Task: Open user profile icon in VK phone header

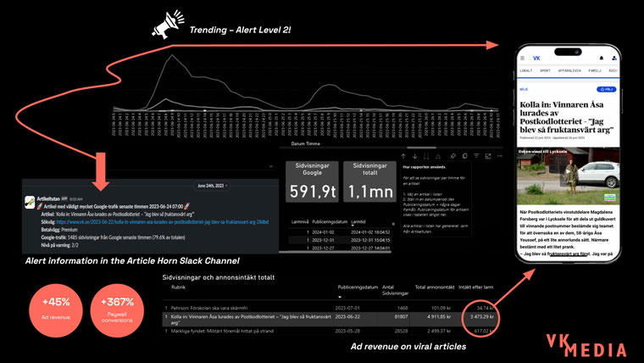Action: 614,59
